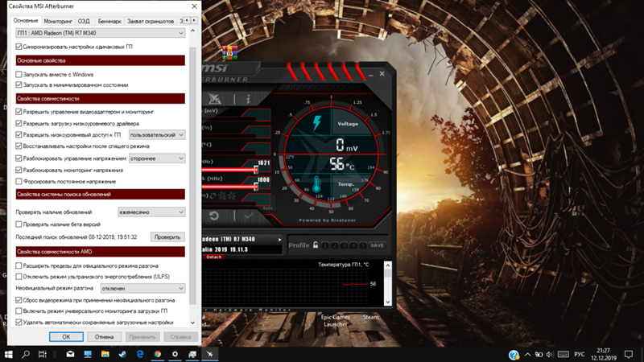Click the gear settings taskbar icon
Screen dimensions: 644x362
(175, 354)
